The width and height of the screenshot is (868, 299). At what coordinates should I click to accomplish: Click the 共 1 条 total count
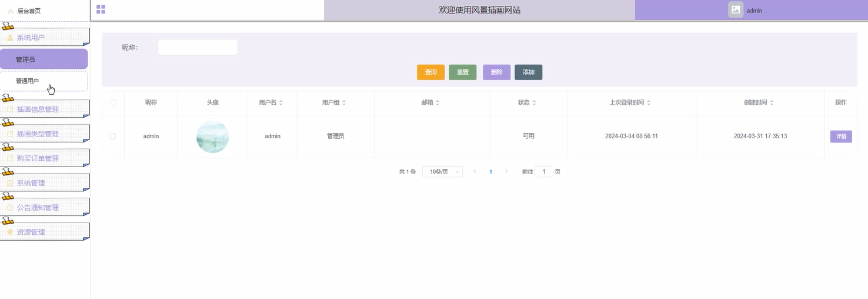pos(408,172)
